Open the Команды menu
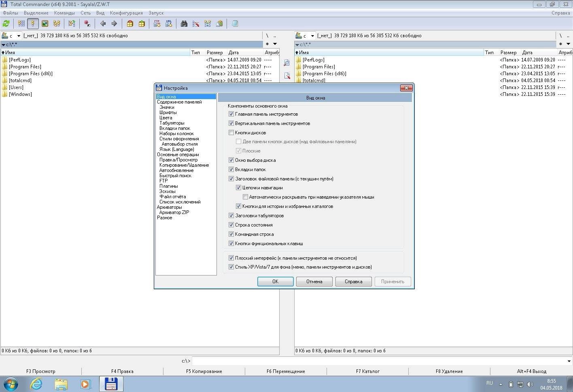Image resolution: width=573 pixels, height=392 pixels. 64,13
